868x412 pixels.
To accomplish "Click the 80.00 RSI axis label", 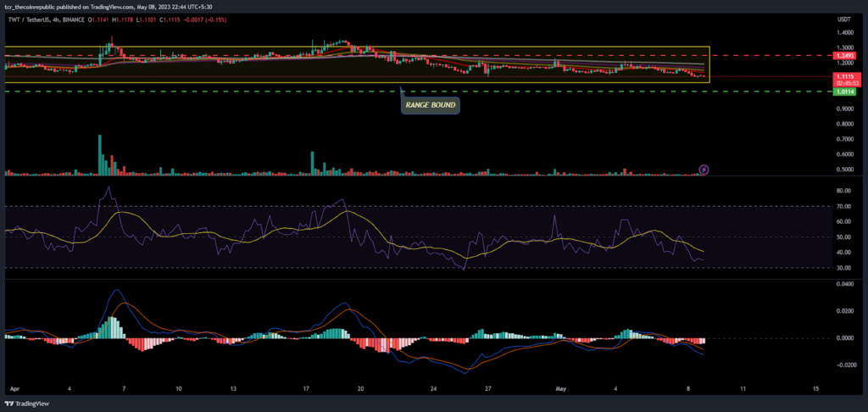I will 843,191.
